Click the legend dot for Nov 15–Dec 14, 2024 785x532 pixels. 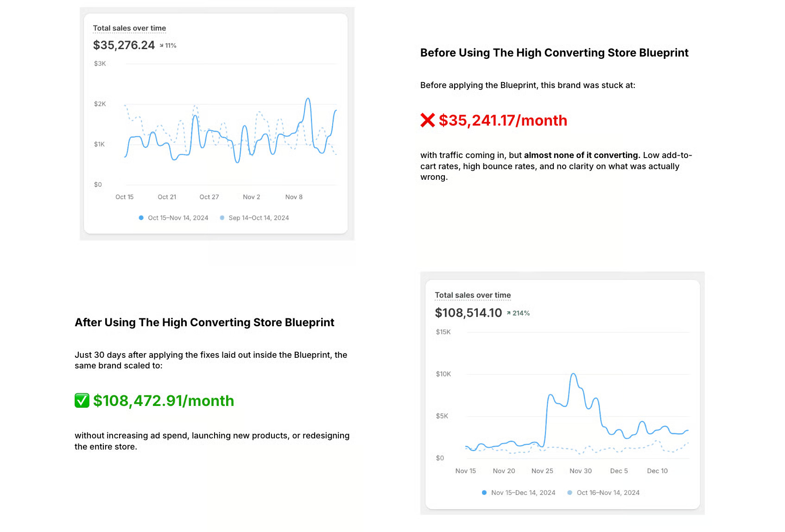[484, 493]
